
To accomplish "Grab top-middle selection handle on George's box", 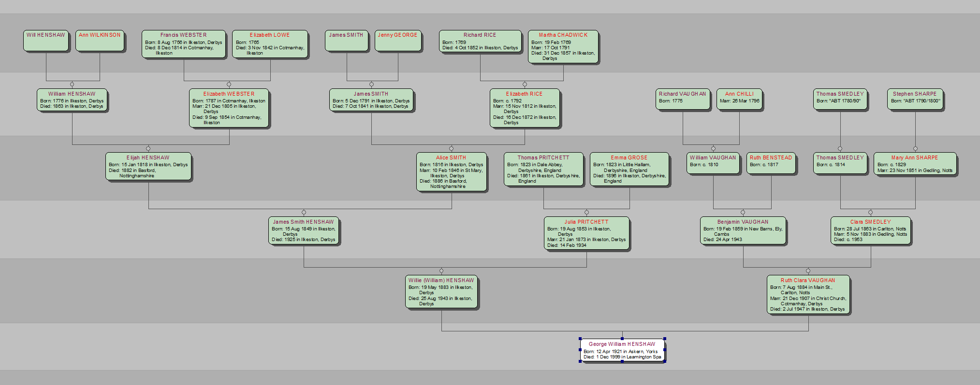I will (622, 339).
